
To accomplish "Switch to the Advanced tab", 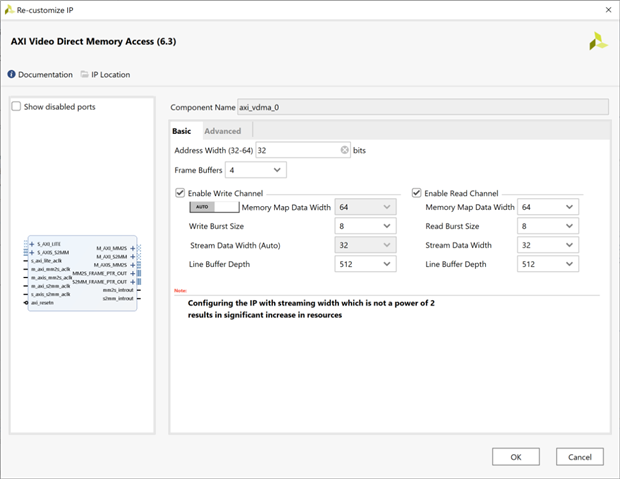I will tap(223, 131).
